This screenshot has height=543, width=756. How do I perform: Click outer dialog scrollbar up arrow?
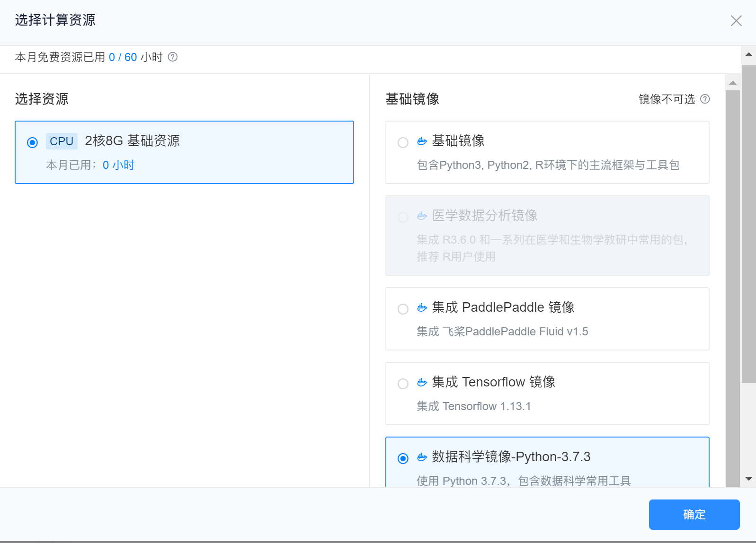click(749, 55)
